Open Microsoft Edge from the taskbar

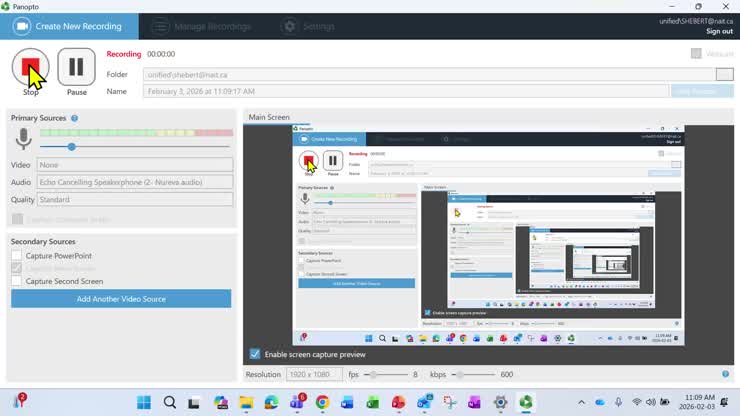271,402
